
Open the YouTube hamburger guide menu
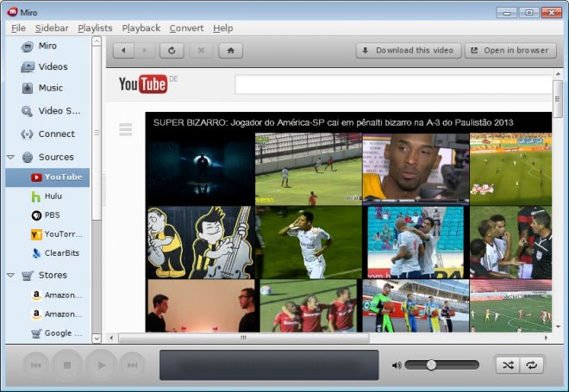point(126,129)
